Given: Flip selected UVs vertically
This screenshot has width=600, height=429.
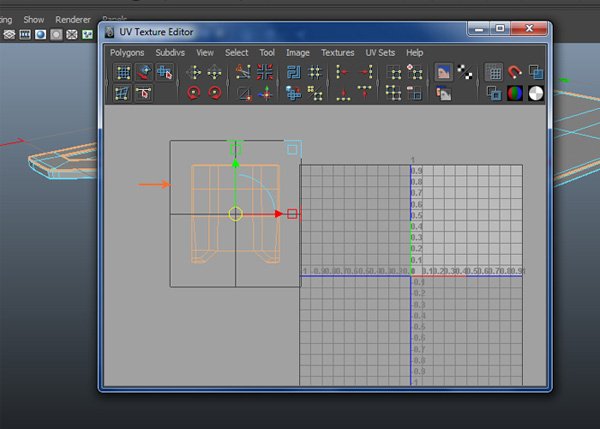Looking at the screenshot, I should point(215,72).
